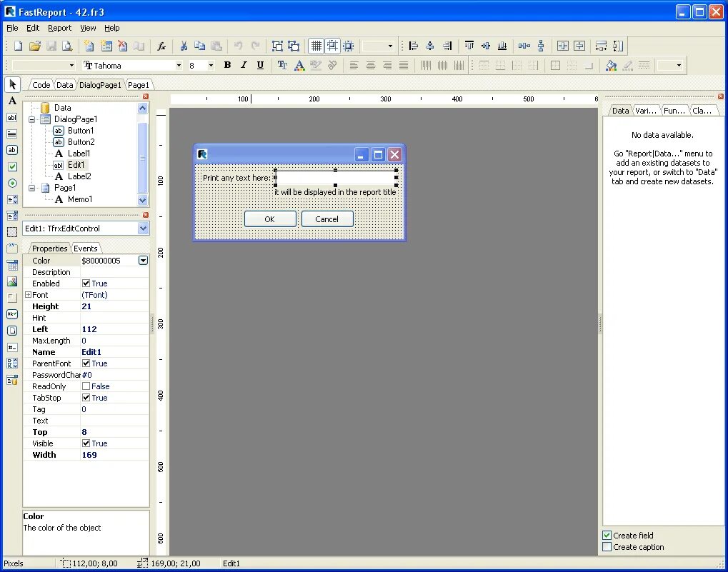Image resolution: width=728 pixels, height=572 pixels.
Task: Disable the Create field checkbox
Action: (608, 535)
